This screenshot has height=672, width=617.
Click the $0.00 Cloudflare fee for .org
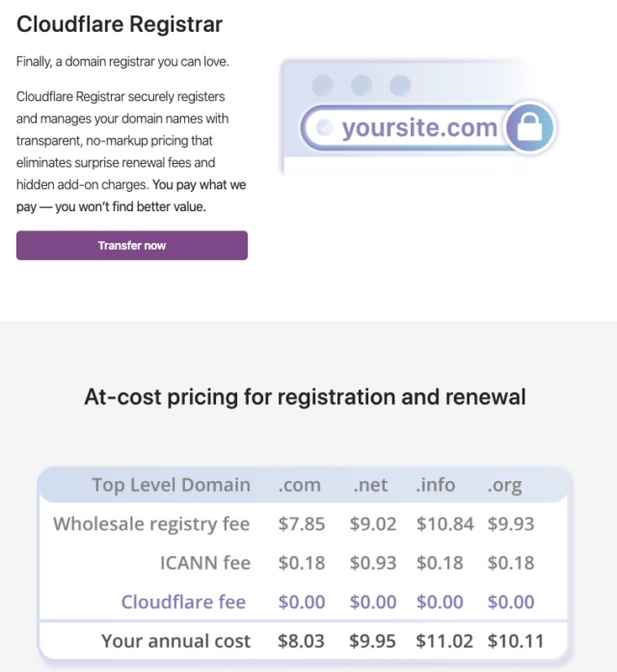tap(511, 602)
